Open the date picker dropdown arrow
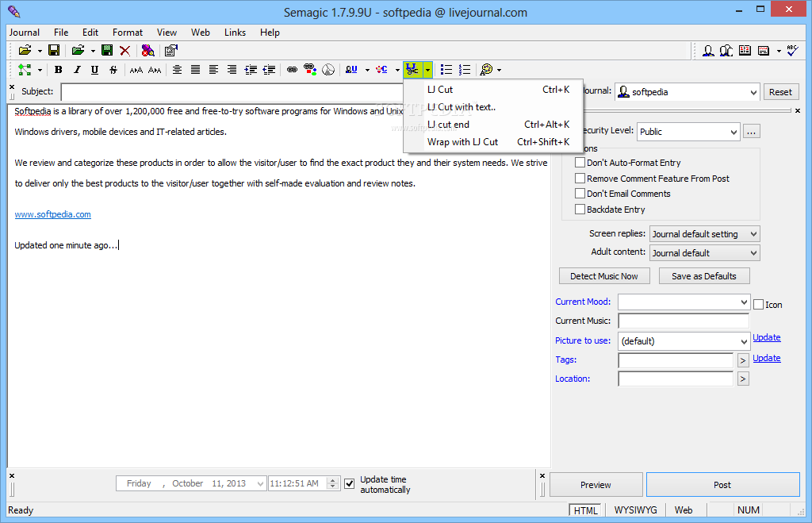Viewport: 812px width, 523px height. [x=260, y=483]
